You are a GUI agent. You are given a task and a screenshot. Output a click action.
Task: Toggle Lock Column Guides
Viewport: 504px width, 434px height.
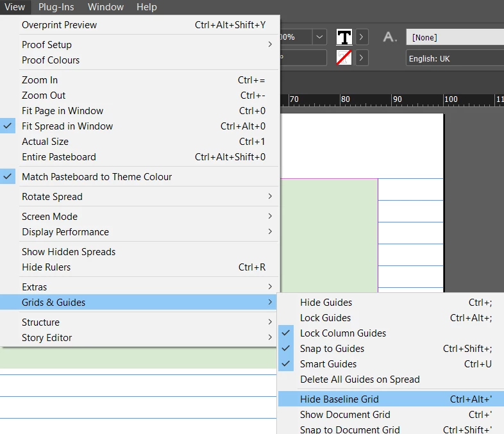click(391, 333)
